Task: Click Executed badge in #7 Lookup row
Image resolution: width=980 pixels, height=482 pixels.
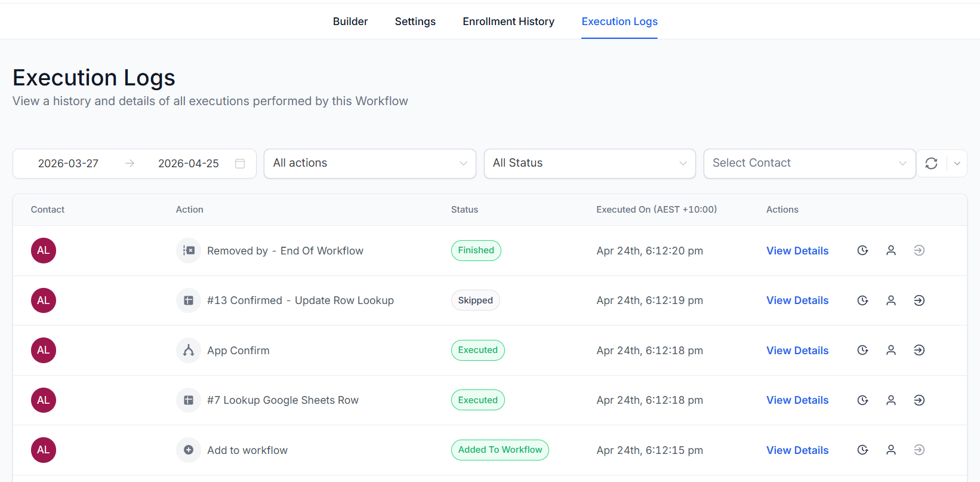Action: tap(478, 400)
